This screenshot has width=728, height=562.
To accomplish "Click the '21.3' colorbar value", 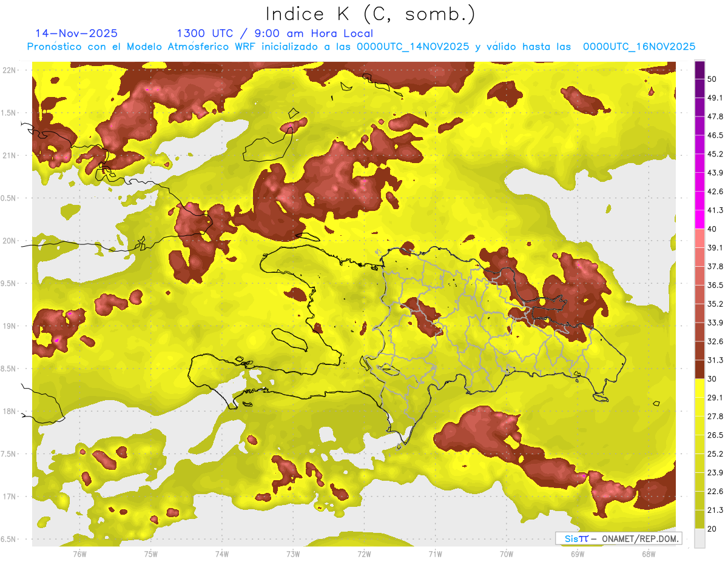I will click(715, 510).
